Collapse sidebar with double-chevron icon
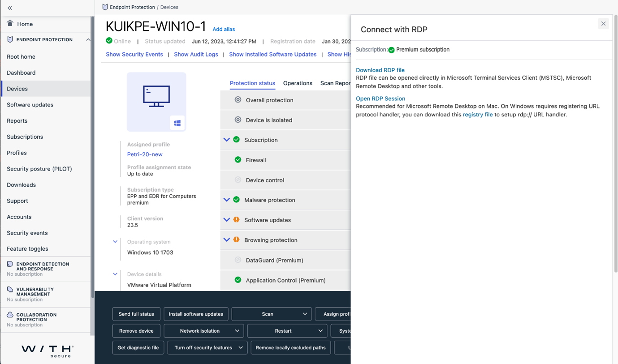The width and height of the screenshot is (618, 364). click(x=10, y=8)
